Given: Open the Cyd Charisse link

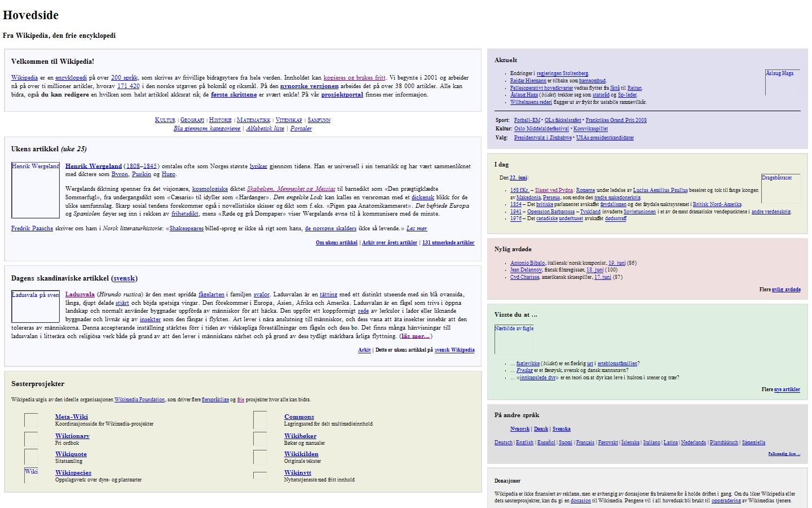Looking at the screenshot, I should point(525,277).
